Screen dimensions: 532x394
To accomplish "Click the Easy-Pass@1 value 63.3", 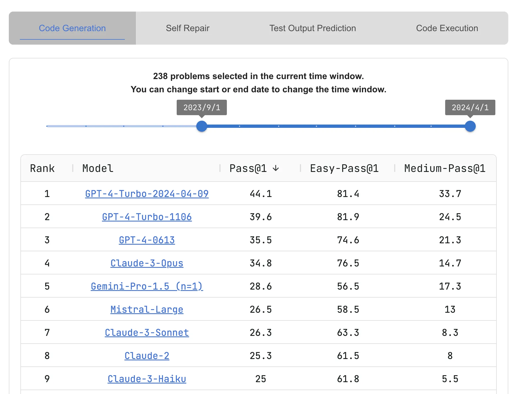I will point(348,333).
